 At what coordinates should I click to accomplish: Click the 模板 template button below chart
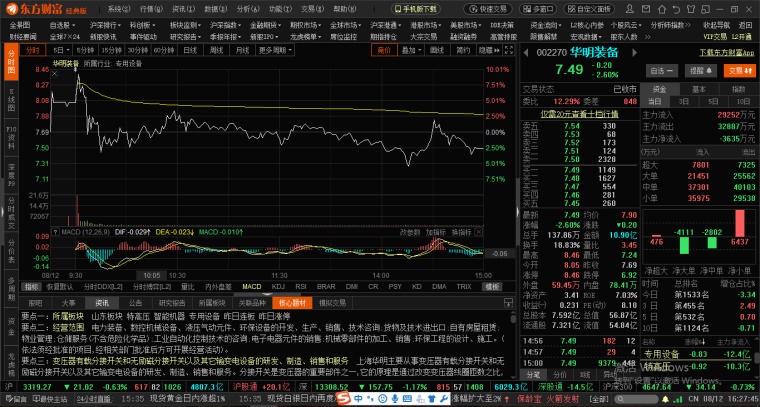(x=491, y=287)
